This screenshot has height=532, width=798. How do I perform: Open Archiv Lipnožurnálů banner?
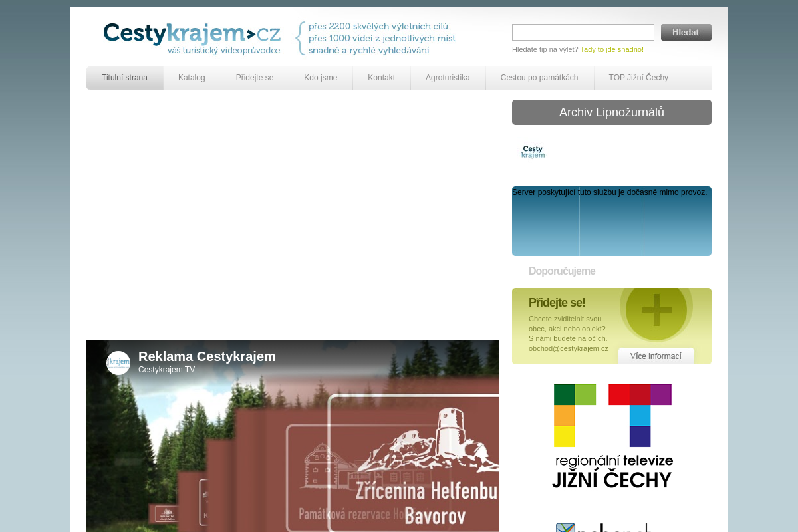(x=612, y=112)
